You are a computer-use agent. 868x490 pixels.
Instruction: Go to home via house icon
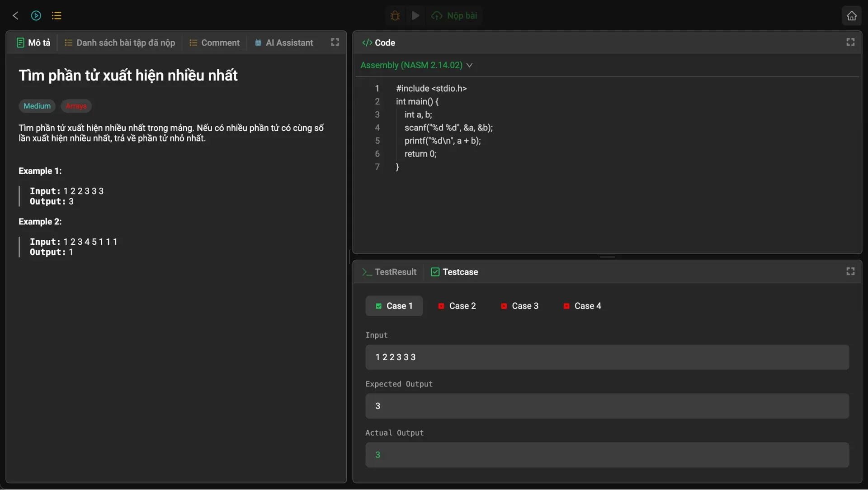click(x=852, y=16)
